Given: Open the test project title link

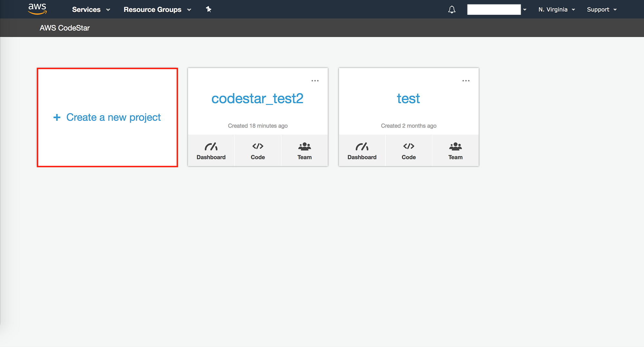Looking at the screenshot, I should [408, 98].
